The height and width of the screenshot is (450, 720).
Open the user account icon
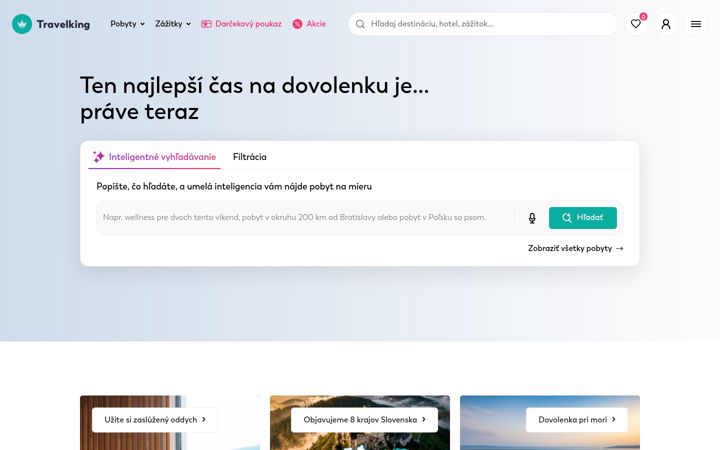[x=666, y=24]
